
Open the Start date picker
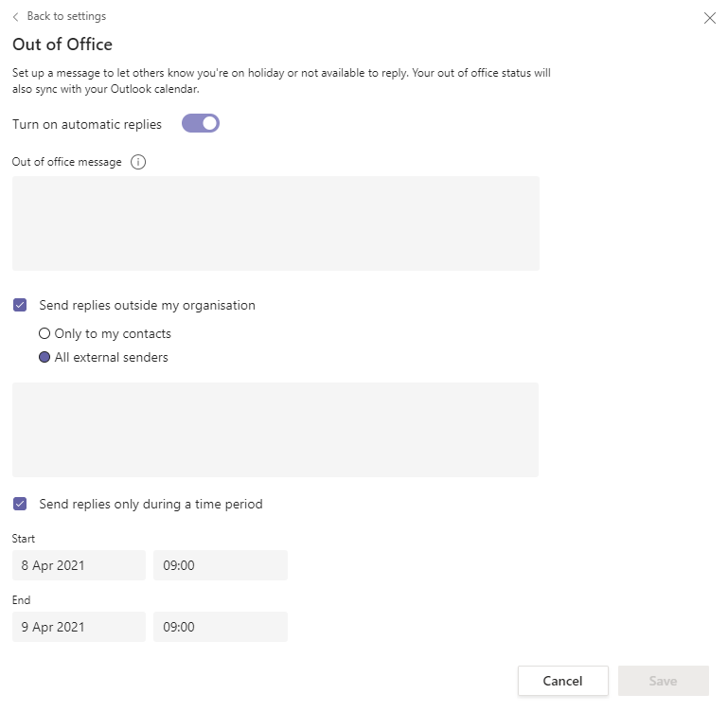click(x=79, y=565)
